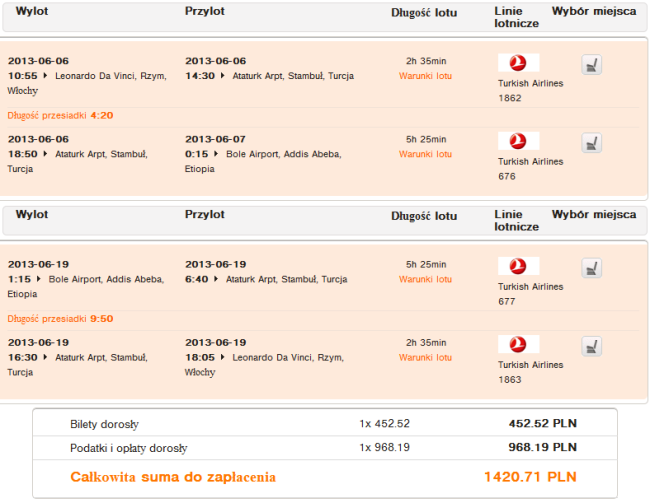Select seat for Turkish Airlines flight 676
650x503 pixels.
tap(591, 143)
